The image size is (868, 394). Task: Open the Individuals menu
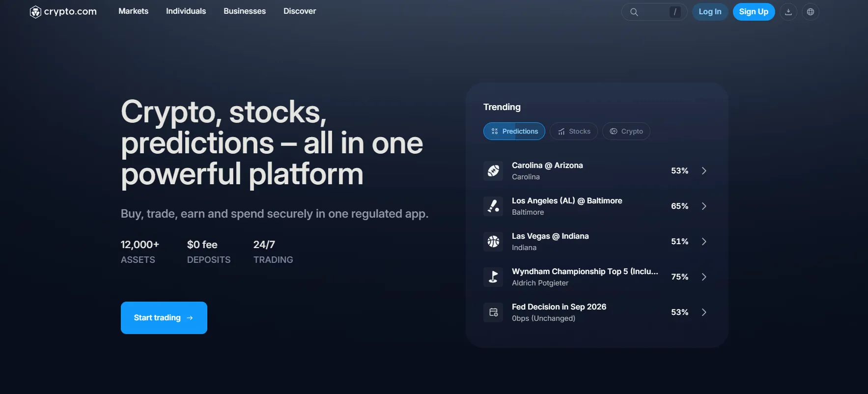(186, 11)
